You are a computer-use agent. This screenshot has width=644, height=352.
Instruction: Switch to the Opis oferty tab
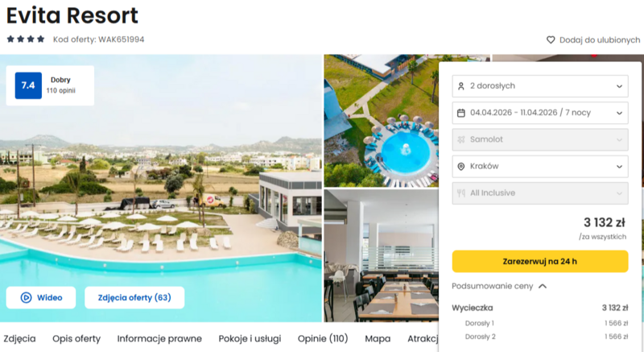coord(76,339)
